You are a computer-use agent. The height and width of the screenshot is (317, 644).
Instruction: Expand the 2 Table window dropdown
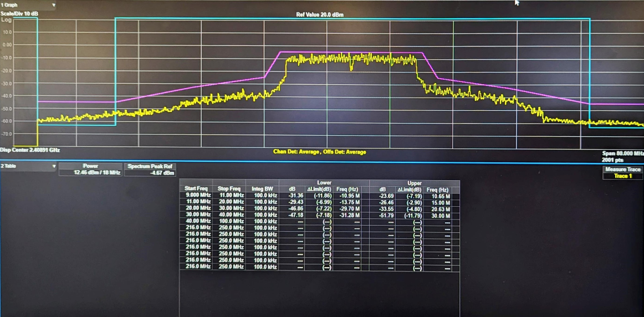point(53,166)
